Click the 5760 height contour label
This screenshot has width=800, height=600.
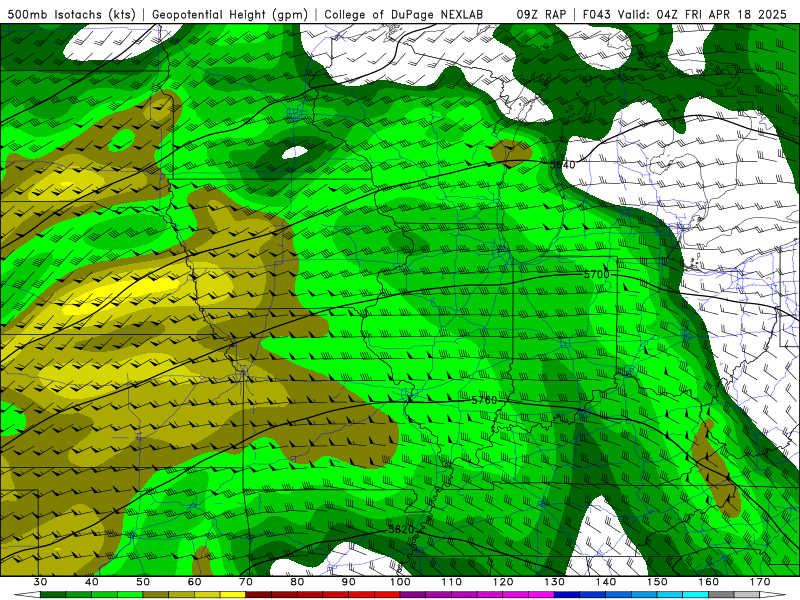(x=484, y=401)
